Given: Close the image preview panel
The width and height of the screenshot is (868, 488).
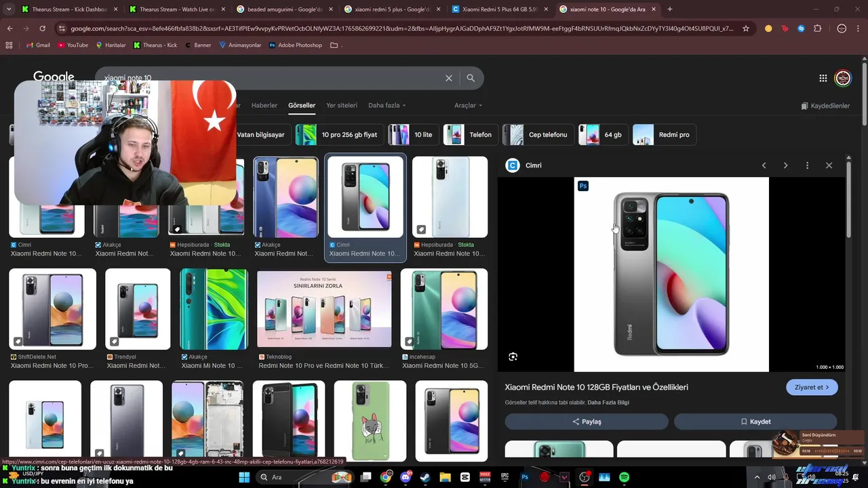Looking at the screenshot, I should point(829,165).
